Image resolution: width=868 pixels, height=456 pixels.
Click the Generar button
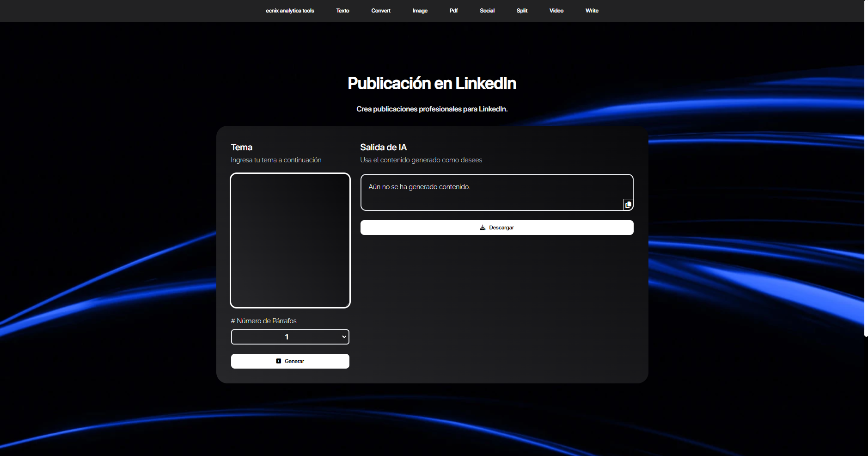(290, 361)
